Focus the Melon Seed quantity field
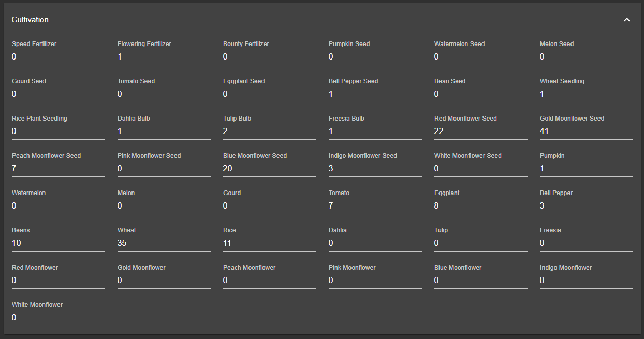This screenshot has height=339, width=644. [586, 57]
